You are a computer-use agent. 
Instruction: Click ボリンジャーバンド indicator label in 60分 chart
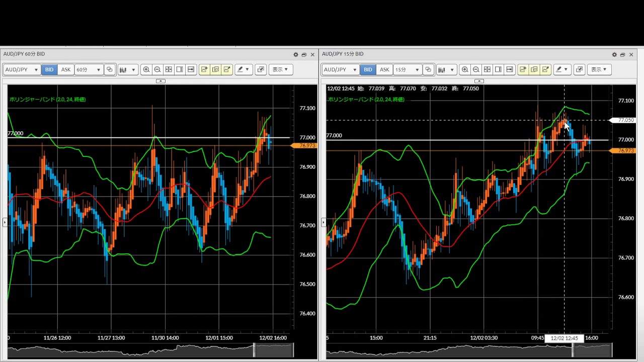tap(48, 100)
